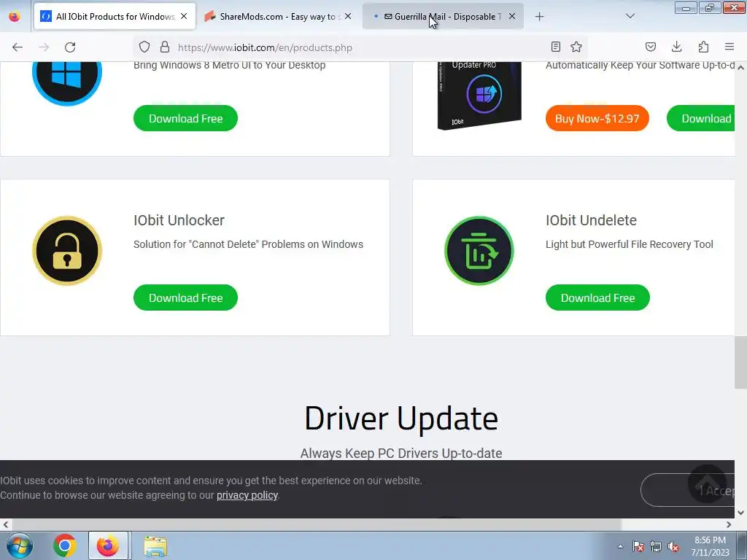The width and height of the screenshot is (747, 560).
Task: Show hidden tray icons arrow
Action: (620, 546)
